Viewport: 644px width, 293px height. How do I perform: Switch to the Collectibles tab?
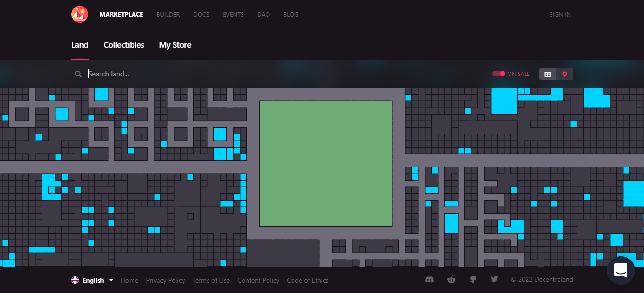click(x=124, y=45)
